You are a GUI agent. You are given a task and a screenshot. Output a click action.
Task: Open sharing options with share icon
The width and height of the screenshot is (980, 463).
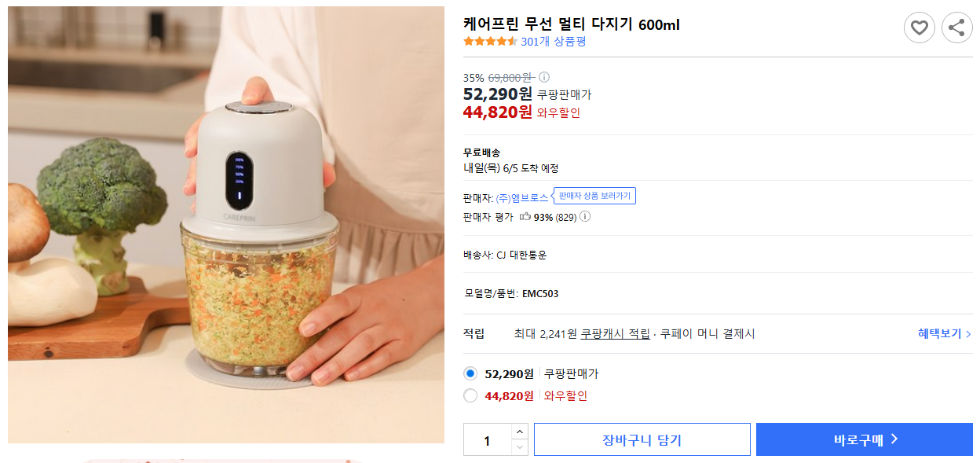956,28
